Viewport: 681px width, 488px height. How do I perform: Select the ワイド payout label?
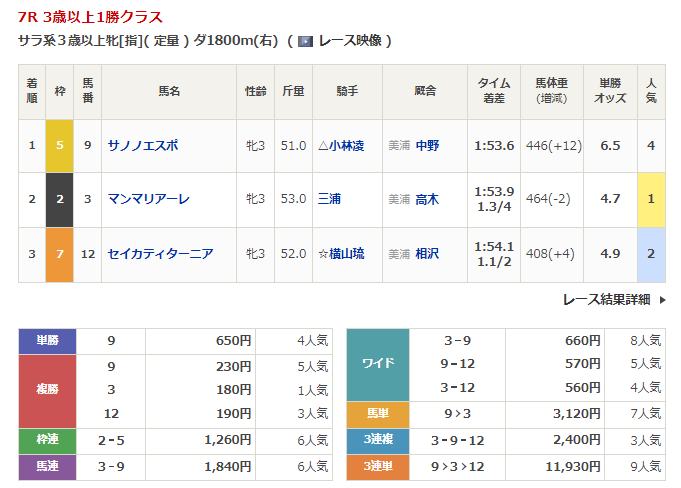(x=377, y=363)
